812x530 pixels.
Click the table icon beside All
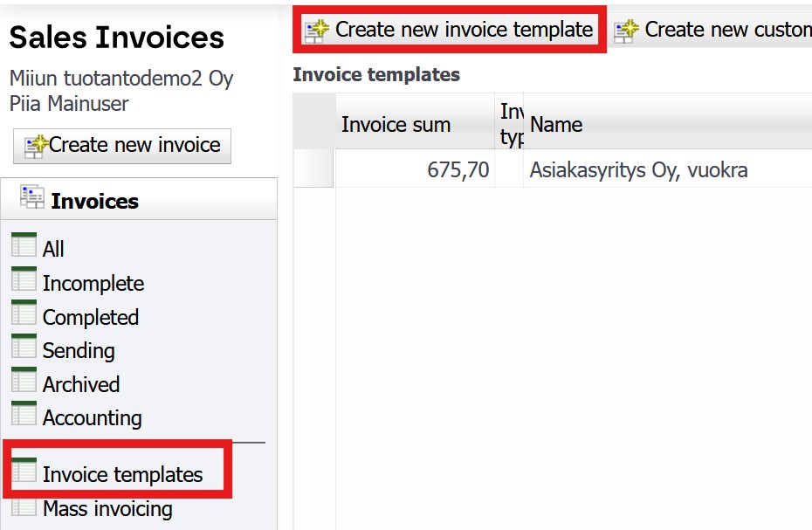[x=24, y=244]
